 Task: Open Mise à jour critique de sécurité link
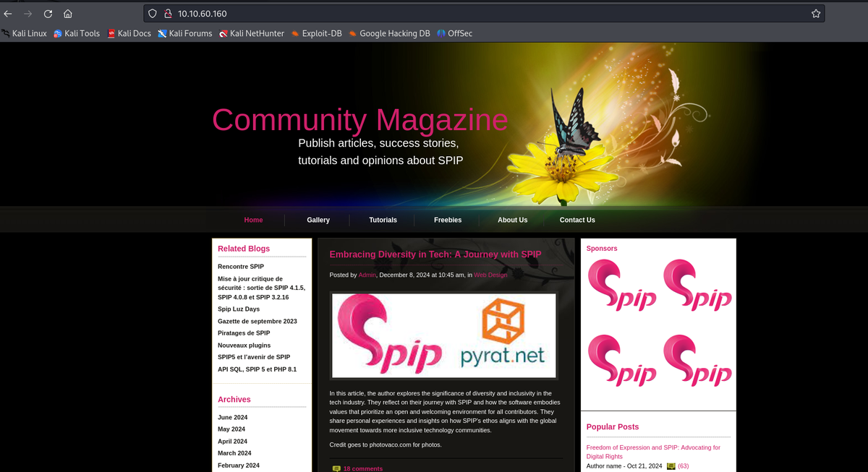pyautogui.click(x=261, y=288)
